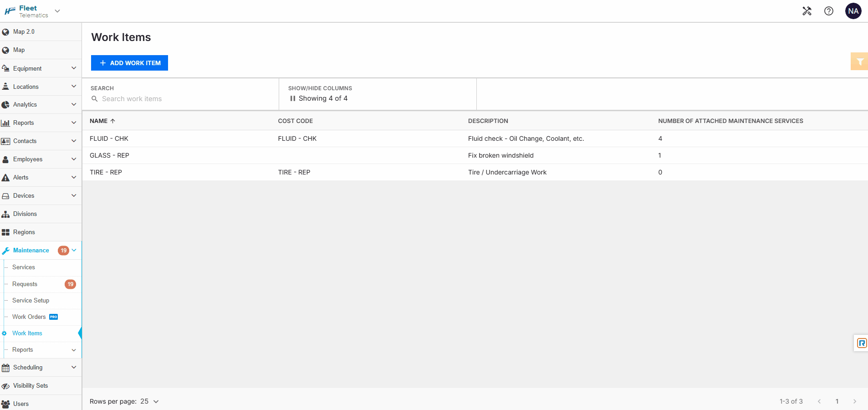Open the TIRE - REP work item name
The image size is (868, 410).
[106, 172]
